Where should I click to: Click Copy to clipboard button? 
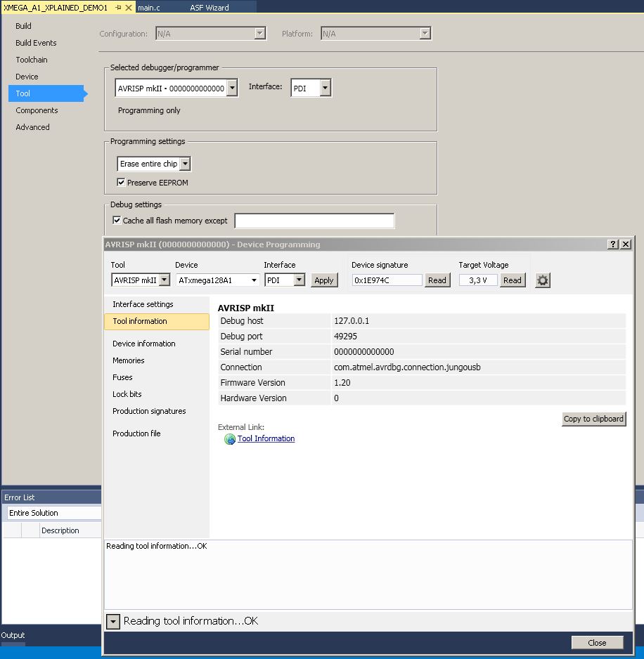[x=593, y=419]
